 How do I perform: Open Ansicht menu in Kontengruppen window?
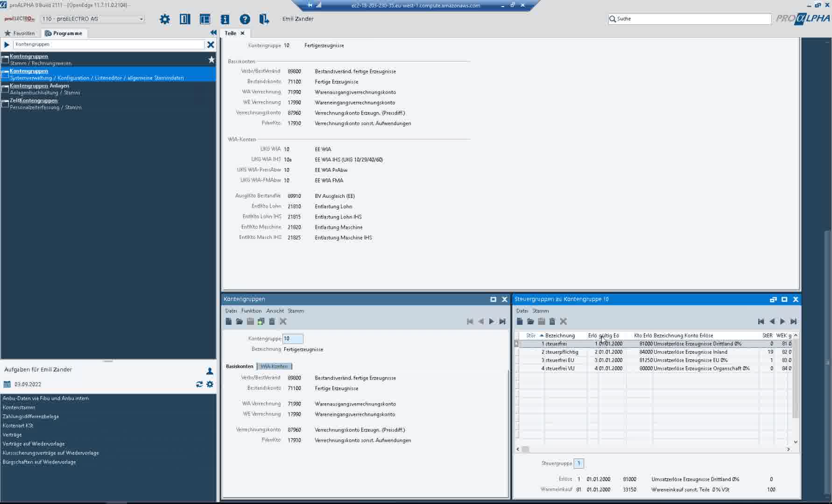click(x=275, y=311)
